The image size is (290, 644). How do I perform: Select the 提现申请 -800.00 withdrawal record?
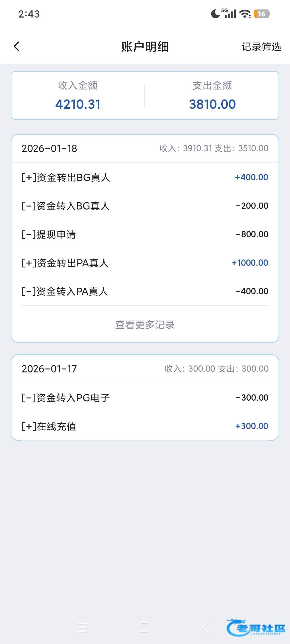click(x=145, y=234)
